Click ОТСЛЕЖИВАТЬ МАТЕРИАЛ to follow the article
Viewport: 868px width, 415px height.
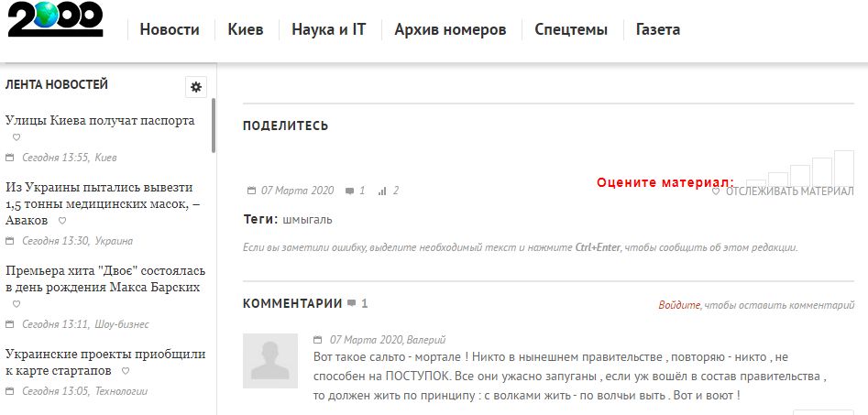click(x=789, y=191)
